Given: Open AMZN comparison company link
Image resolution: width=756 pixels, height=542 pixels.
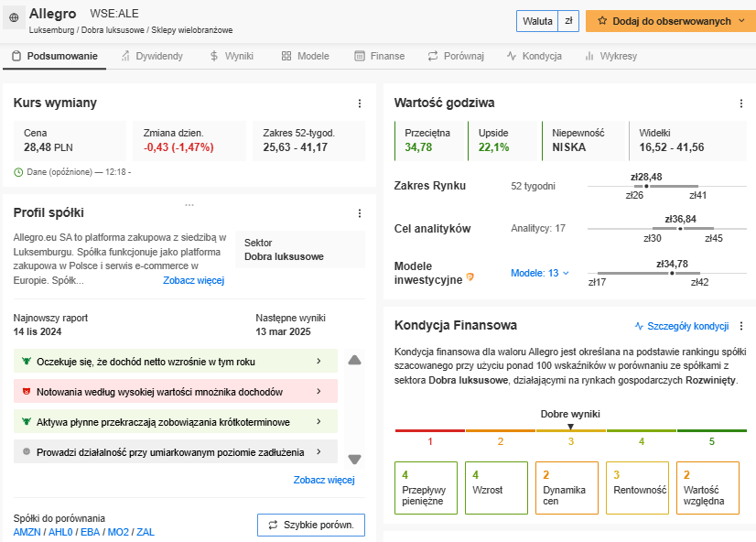Looking at the screenshot, I should click(x=27, y=532).
